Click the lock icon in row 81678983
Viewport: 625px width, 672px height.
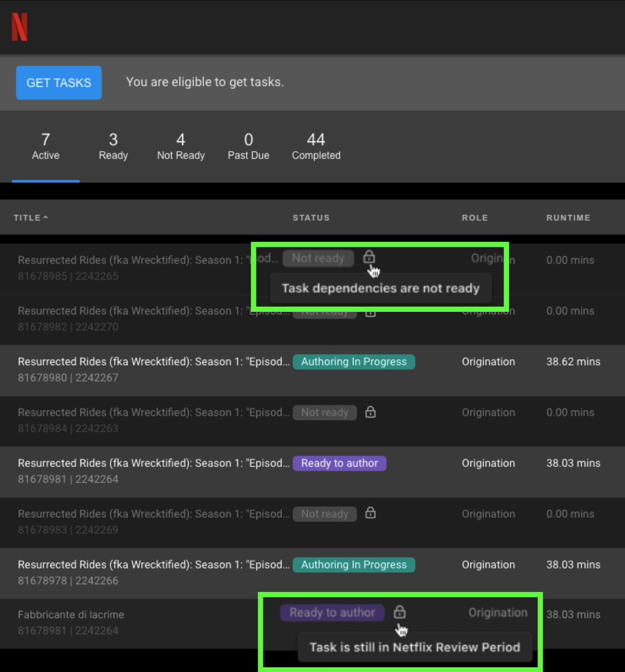pyautogui.click(x=371, y=513)
